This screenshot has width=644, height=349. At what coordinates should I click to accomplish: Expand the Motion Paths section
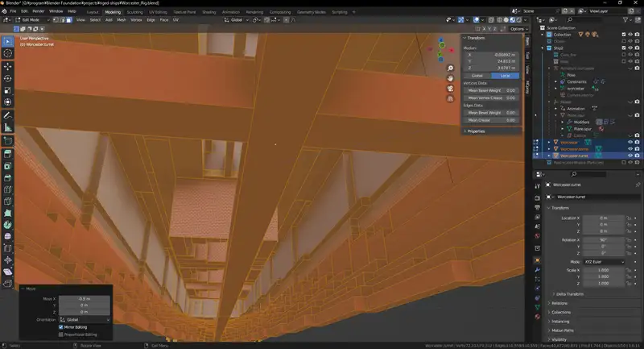[x=562, y=330]
